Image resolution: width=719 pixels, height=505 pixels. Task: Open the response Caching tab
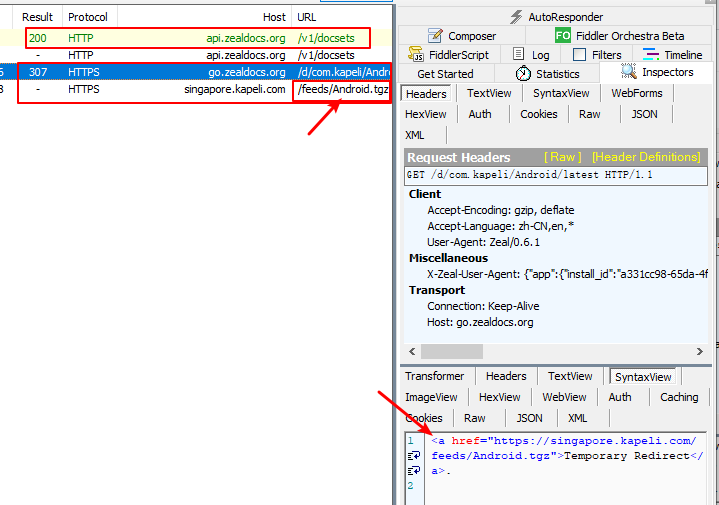tap(679, 397)
